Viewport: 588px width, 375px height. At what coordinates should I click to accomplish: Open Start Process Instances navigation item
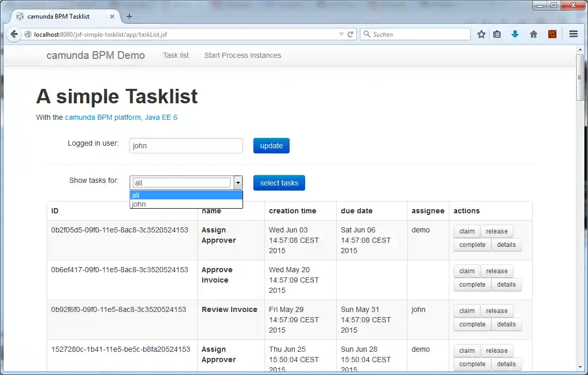[243, 55]
